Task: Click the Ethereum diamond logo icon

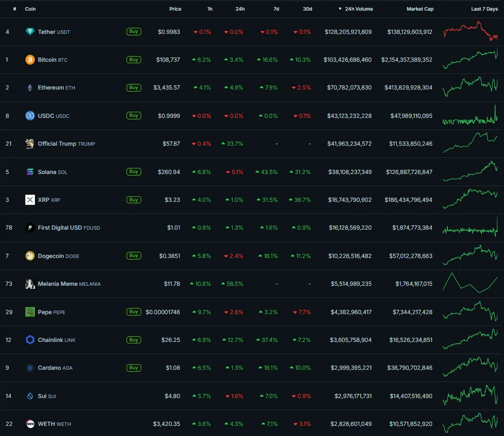Action: pyautogui.click(x=30, y=88)
